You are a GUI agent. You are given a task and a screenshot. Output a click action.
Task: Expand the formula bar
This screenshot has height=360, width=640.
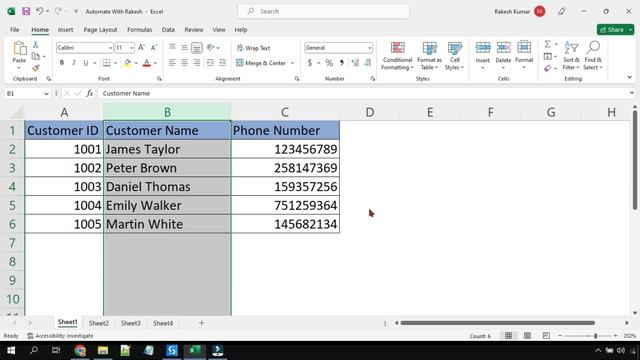(x=631, y=93)
